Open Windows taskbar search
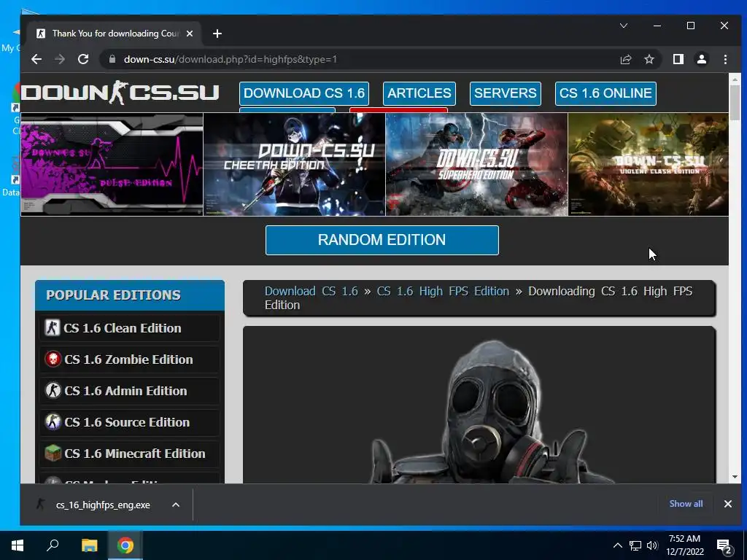747x560 pixels. (x=53, y=545)
